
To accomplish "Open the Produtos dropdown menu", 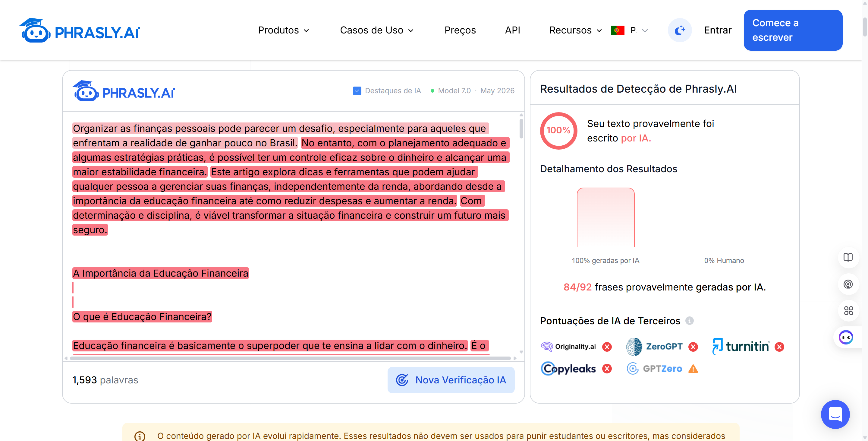I will 283,30.
